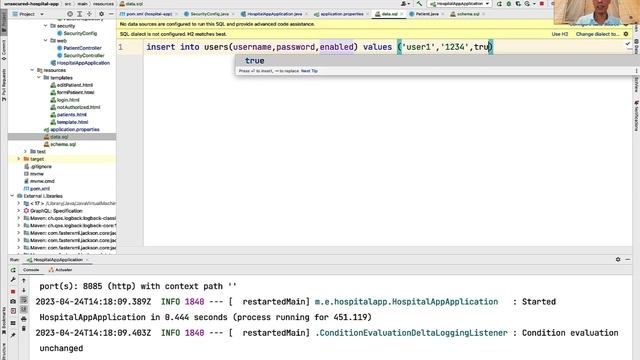Collapse the security package folder

[45, 26]
